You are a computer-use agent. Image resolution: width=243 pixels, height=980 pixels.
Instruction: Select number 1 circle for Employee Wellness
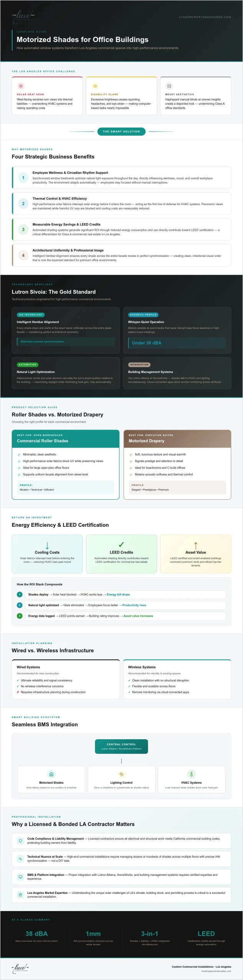[x=23, y=178]
